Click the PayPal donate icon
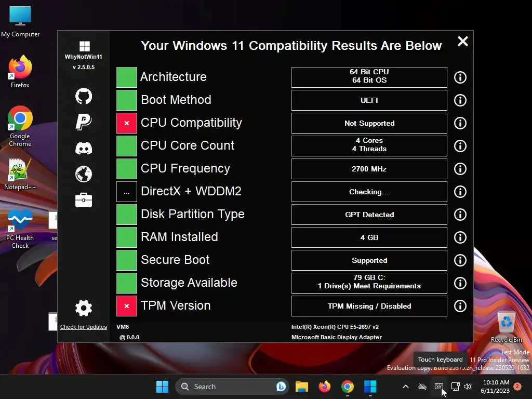 [84, 122]
